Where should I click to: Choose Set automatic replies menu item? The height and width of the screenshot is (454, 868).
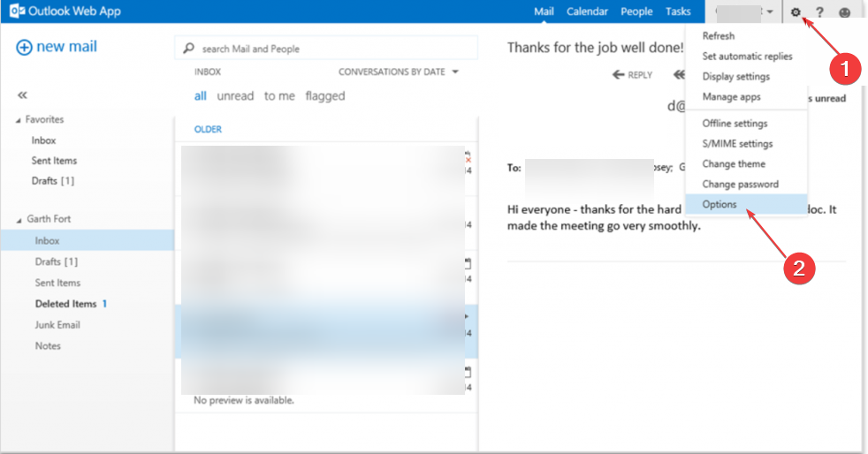point(746,57)
